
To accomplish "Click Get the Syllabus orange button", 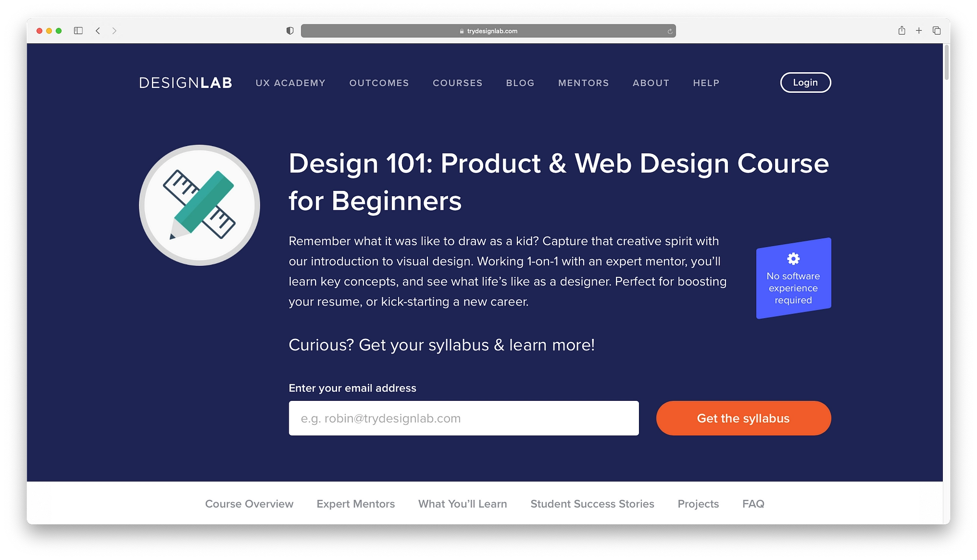I will (743, 418).
